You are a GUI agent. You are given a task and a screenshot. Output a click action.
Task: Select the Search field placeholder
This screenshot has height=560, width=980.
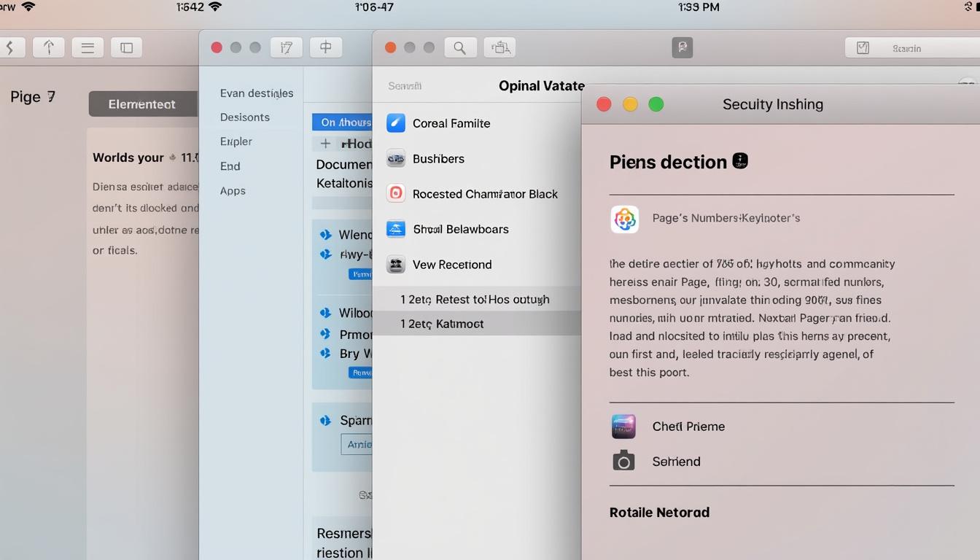pyautogui.click(x=405, y=85)
